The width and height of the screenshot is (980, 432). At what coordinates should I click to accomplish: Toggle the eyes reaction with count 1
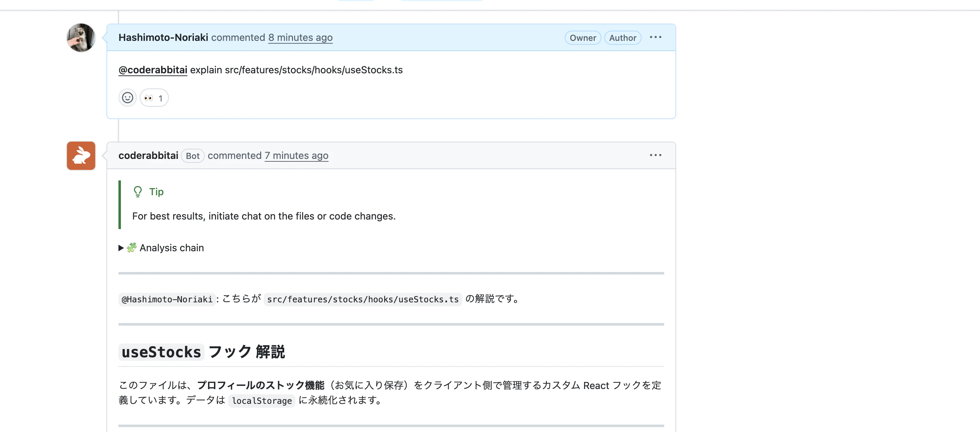[154, 98]
